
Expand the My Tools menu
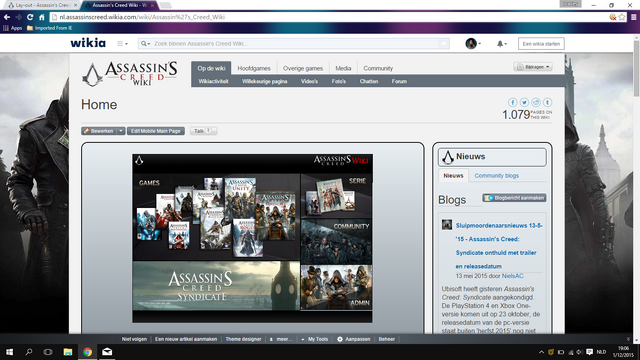click(x=315, y=339)
